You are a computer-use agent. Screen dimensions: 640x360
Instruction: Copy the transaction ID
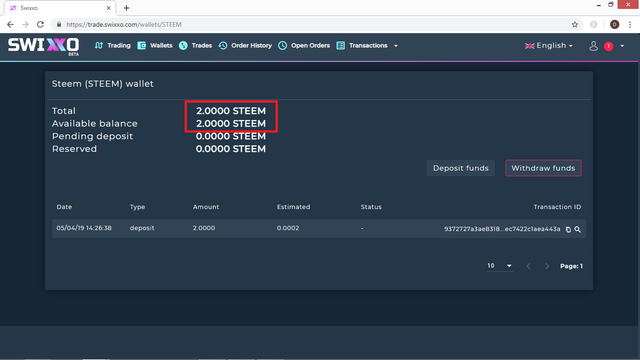coord(568,229)
